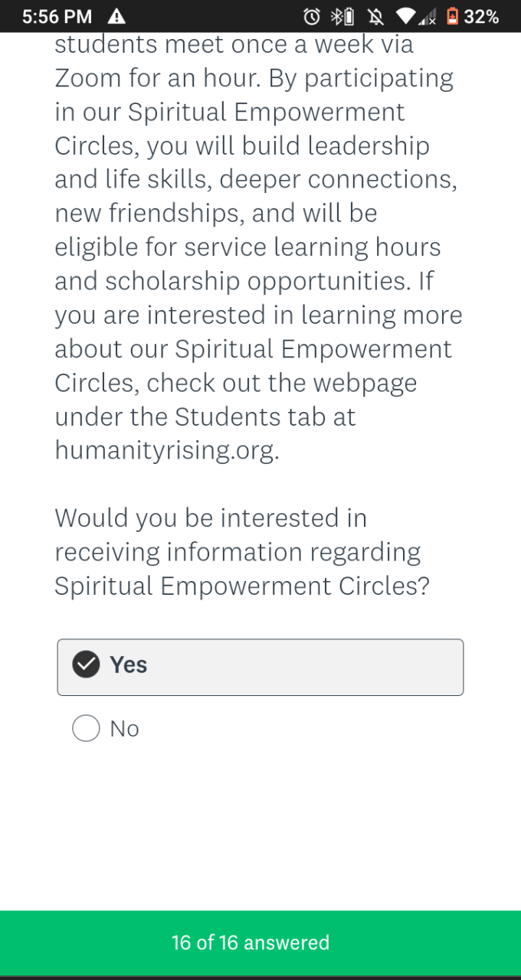Tap the 32% battery percentage text
This screenshot has height=980, width=521.
pyautogui.click(x=482, y=16)
